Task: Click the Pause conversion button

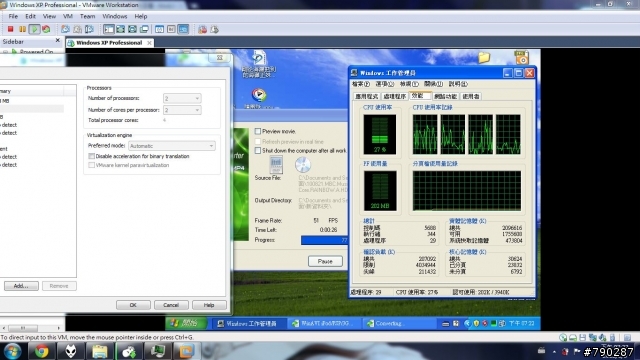Action: pos(325,261)
